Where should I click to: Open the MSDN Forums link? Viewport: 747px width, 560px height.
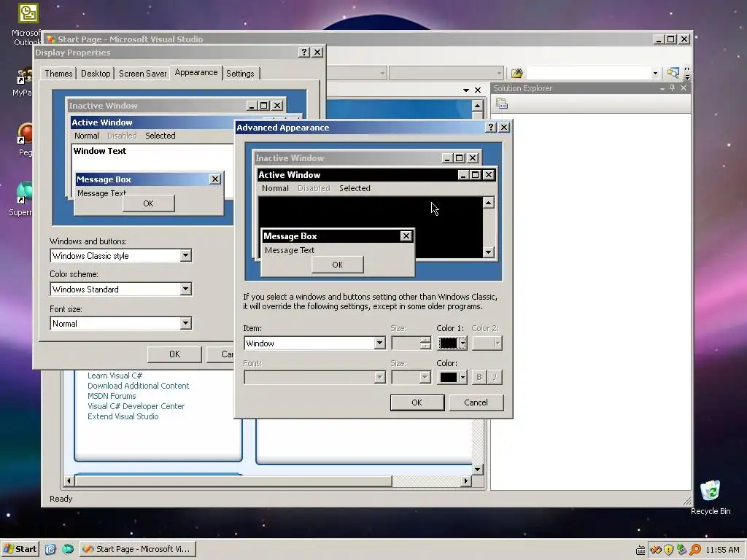tap(112, 396)
